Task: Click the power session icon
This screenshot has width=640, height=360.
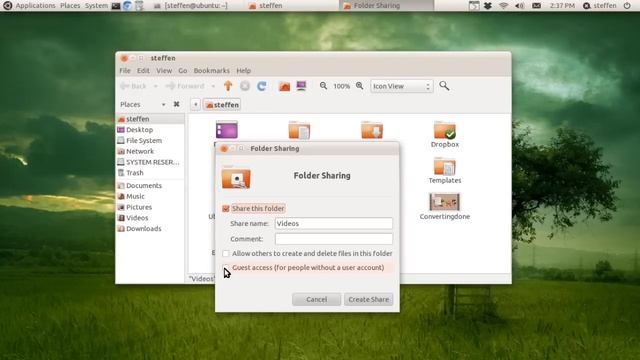Action: click(627, 6)
